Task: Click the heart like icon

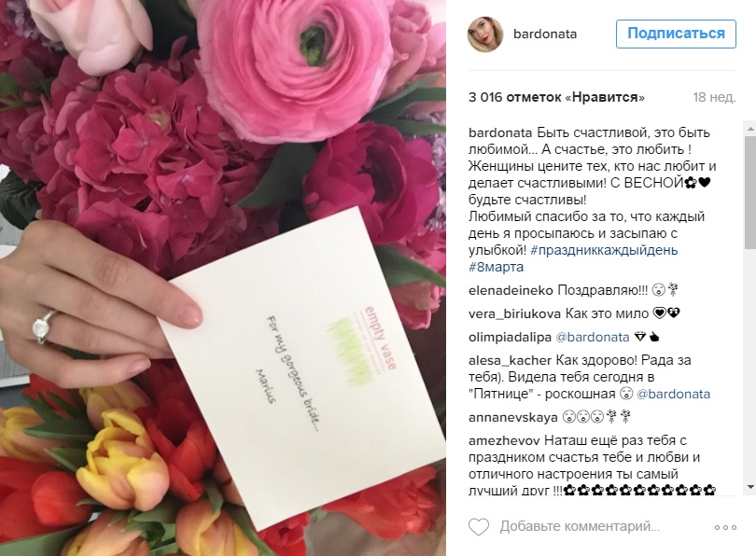Action: tap(479, 526)
